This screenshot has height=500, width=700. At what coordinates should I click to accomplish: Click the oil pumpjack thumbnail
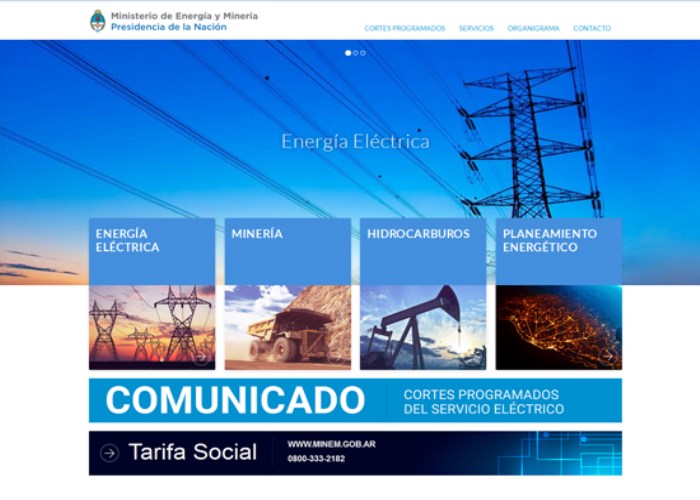(x=423, y=327)
